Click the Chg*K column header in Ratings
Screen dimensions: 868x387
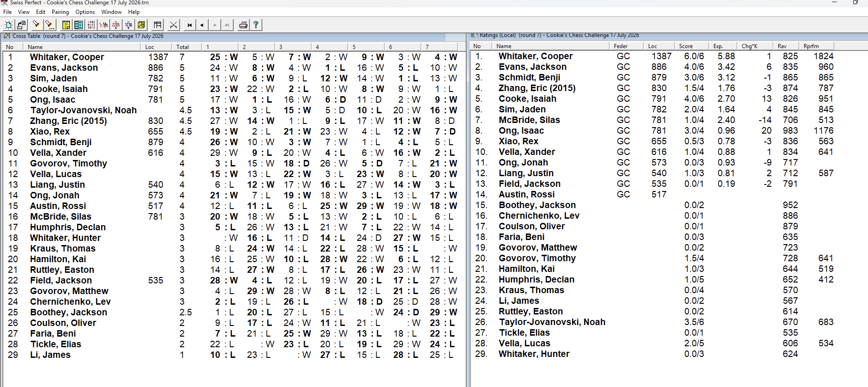click(x=755, y=46)
